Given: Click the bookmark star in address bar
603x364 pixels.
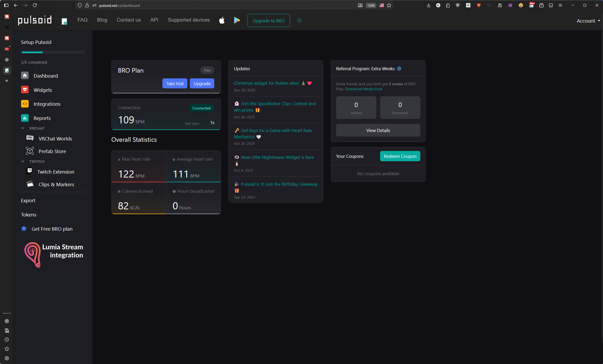Looking at the screenshot, I should point(389,5).
